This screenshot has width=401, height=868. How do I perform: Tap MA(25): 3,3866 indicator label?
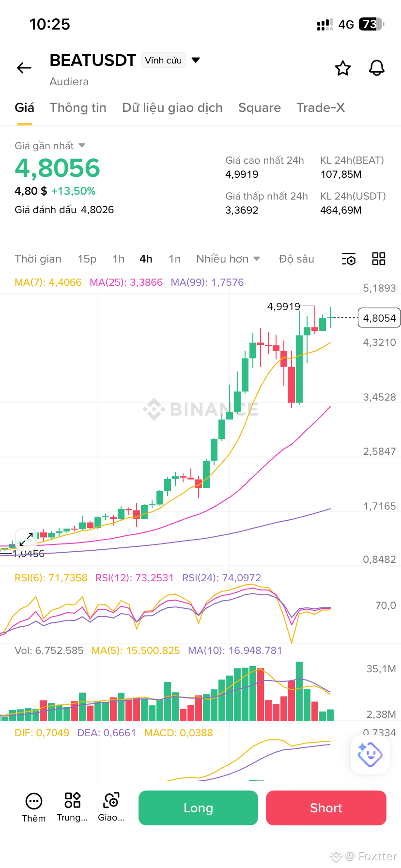pos(126,282)
